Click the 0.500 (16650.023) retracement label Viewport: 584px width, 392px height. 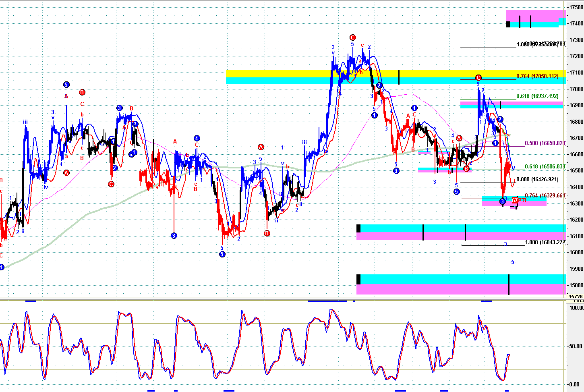pyautogui.click(x=545, y=143)
